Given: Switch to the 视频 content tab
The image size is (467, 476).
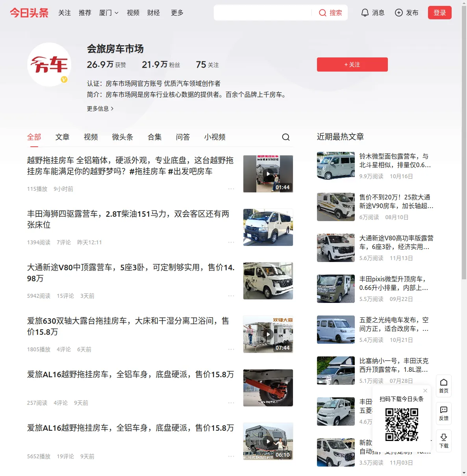Looking at the screenshot, I should click(91, 137).
